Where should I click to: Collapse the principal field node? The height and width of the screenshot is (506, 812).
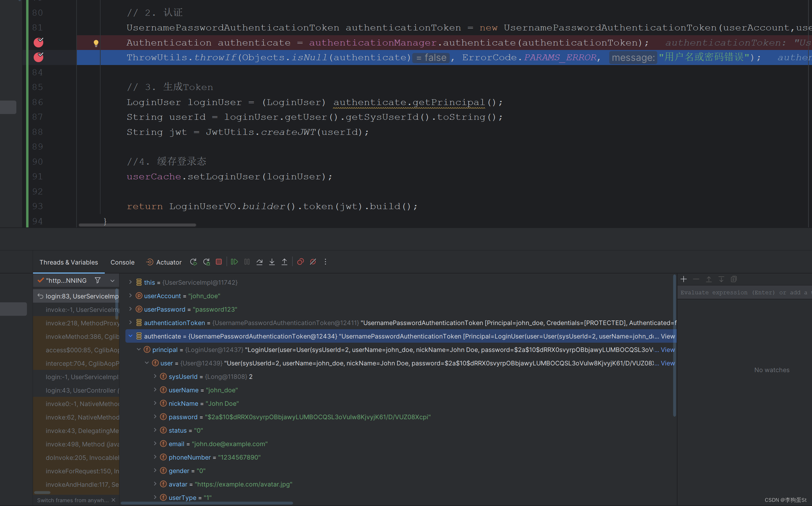[x=139, y=349]
